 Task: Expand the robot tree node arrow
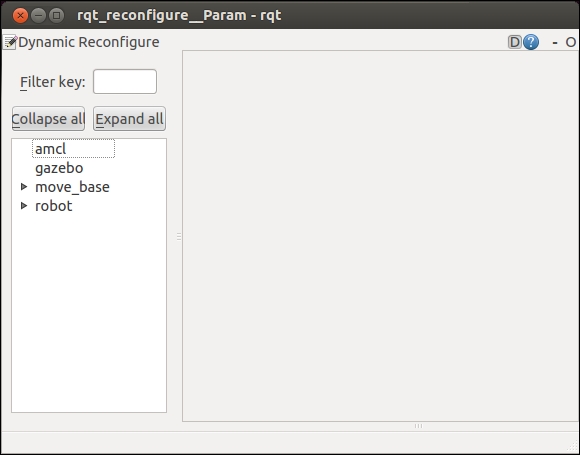pyautogui.click(x=24, y=205)
